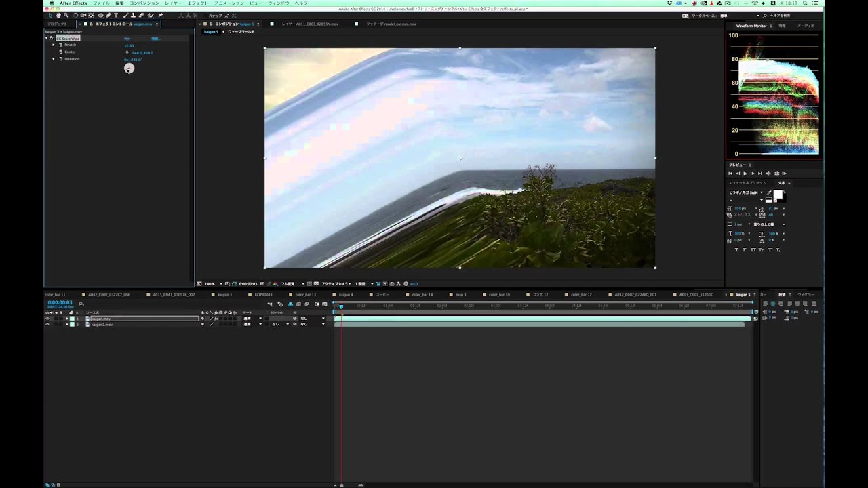The image size is (868, 488).
Task: Select the Selection arrow tool
Action: coord(50,15)
